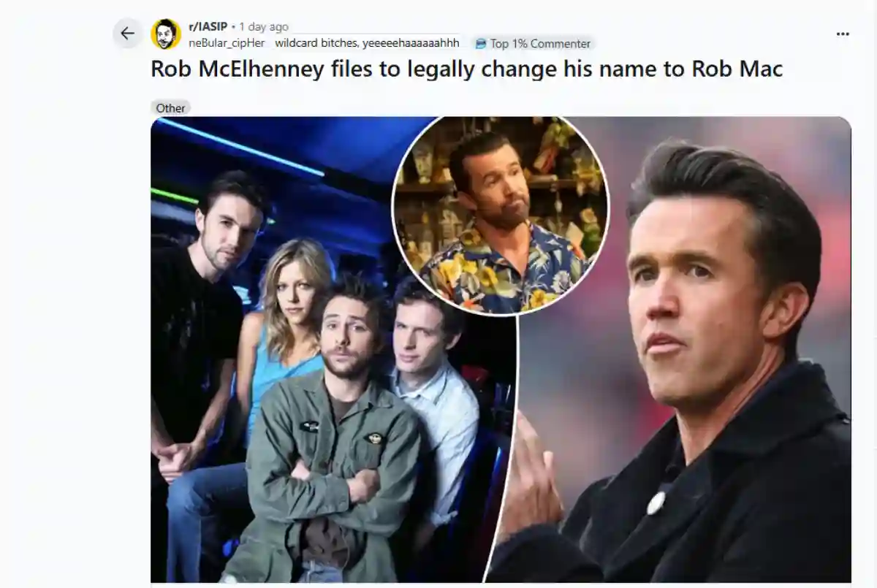The width and height of the screenshot is (877, 588).
Task: Click the 'Top 1% Commenter' label
Action: tap(540, 44)
